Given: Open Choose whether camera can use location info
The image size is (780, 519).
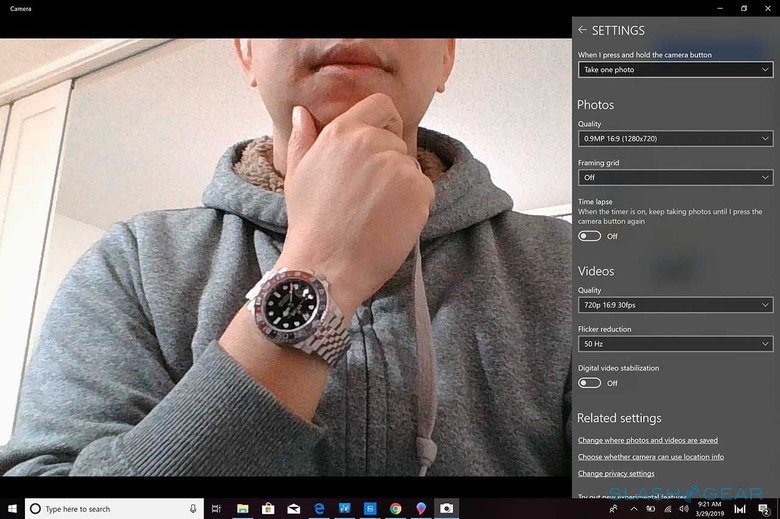Looking at the screenshot, I should (x=651, y=456).
